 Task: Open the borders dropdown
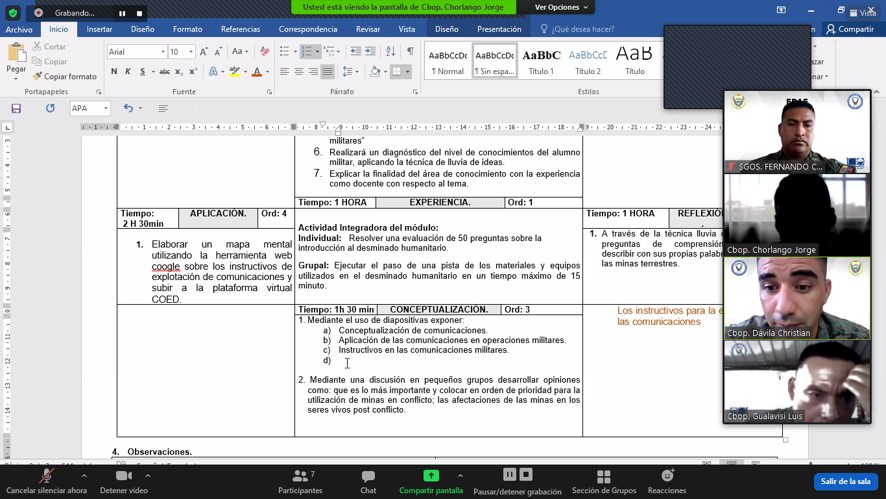[x=407, y=71]
